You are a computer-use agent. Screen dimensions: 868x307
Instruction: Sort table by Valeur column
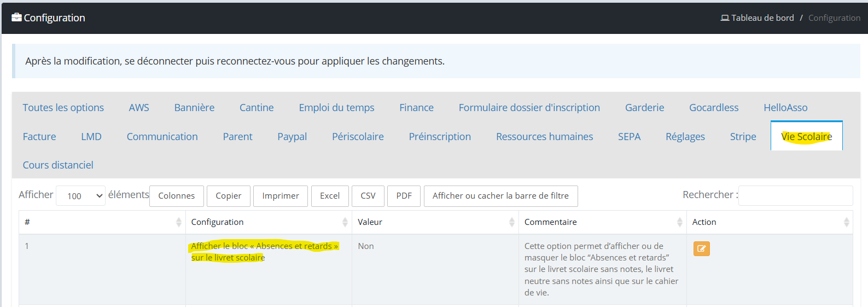511,222
